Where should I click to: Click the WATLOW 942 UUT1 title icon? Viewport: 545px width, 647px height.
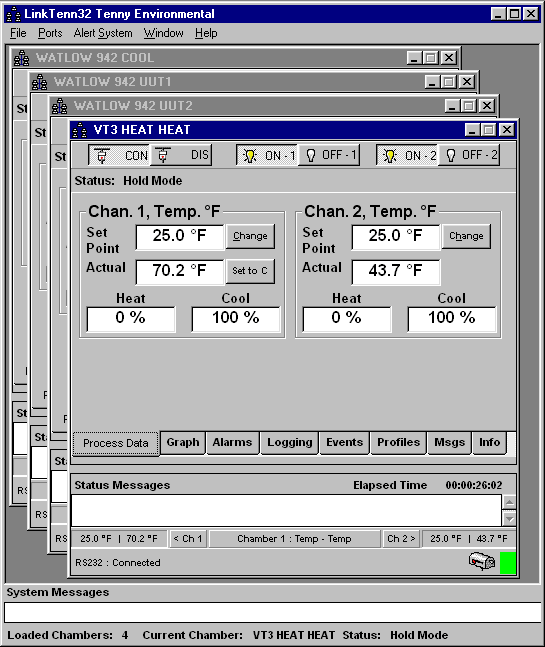(x=40, y=82)
